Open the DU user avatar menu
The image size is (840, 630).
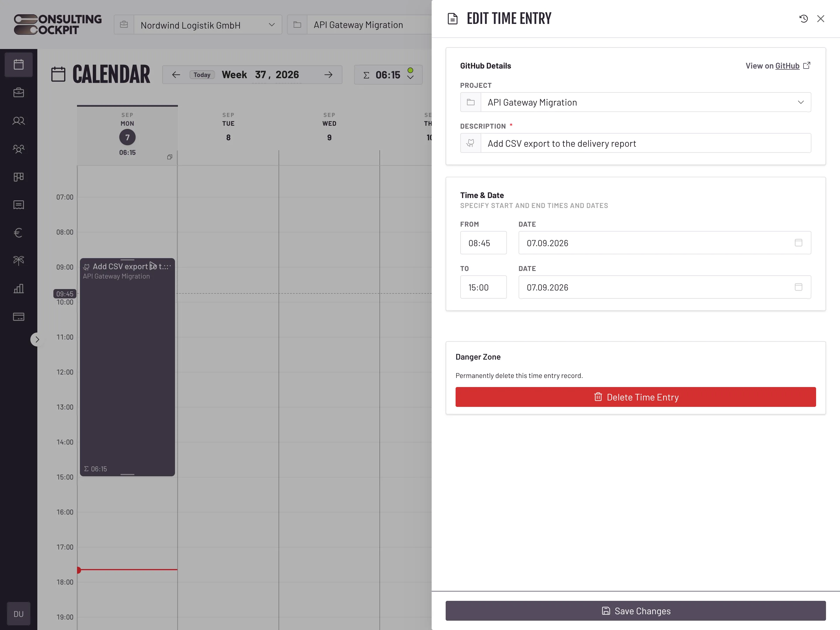click(19, 614)
